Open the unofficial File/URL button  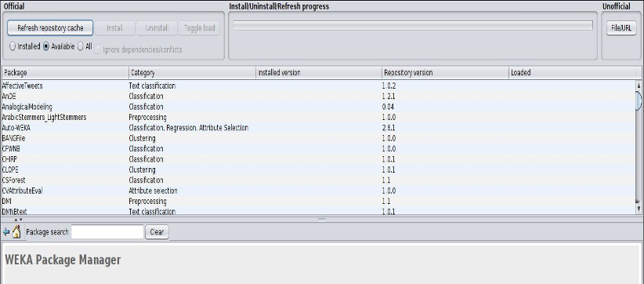coord(621,28)
